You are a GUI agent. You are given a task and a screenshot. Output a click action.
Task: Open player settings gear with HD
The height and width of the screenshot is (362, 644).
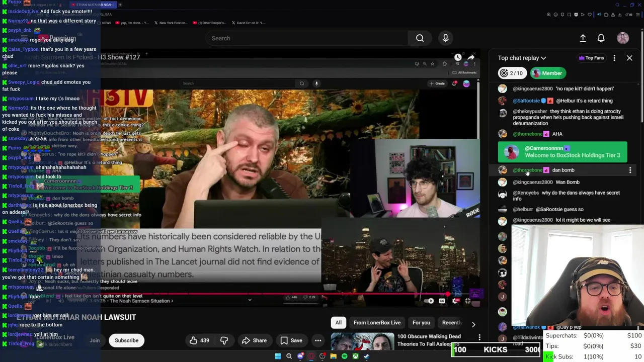[x=455, y=301]
